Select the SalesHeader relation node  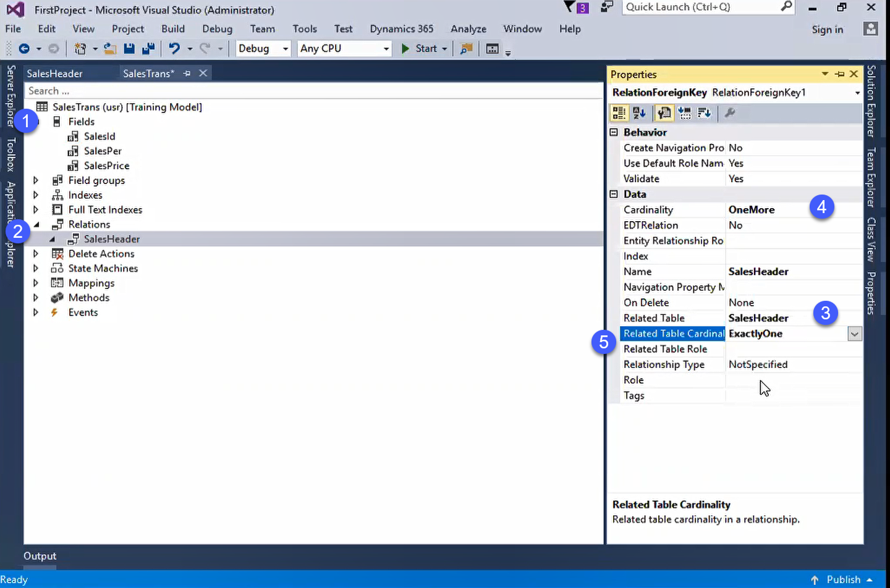112,239
